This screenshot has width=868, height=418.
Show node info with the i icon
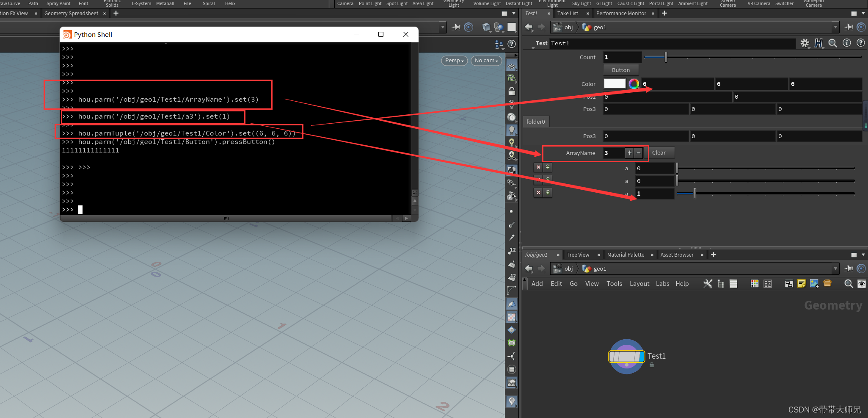[x=846, y=43]
